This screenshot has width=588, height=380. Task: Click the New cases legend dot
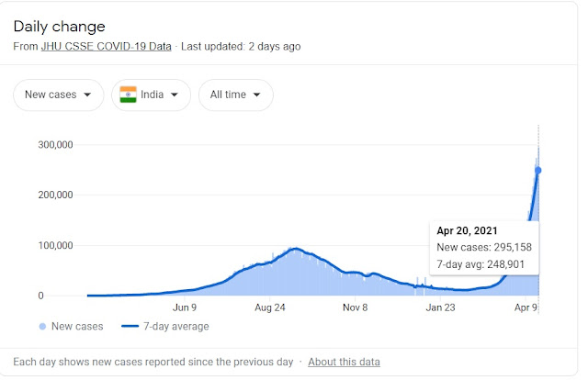click(x=42, y=327)
